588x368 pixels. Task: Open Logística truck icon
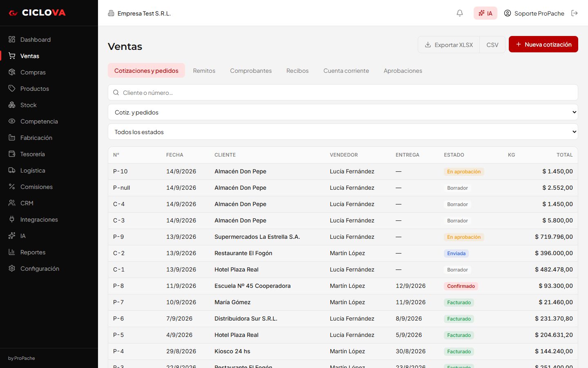(12, 170)
